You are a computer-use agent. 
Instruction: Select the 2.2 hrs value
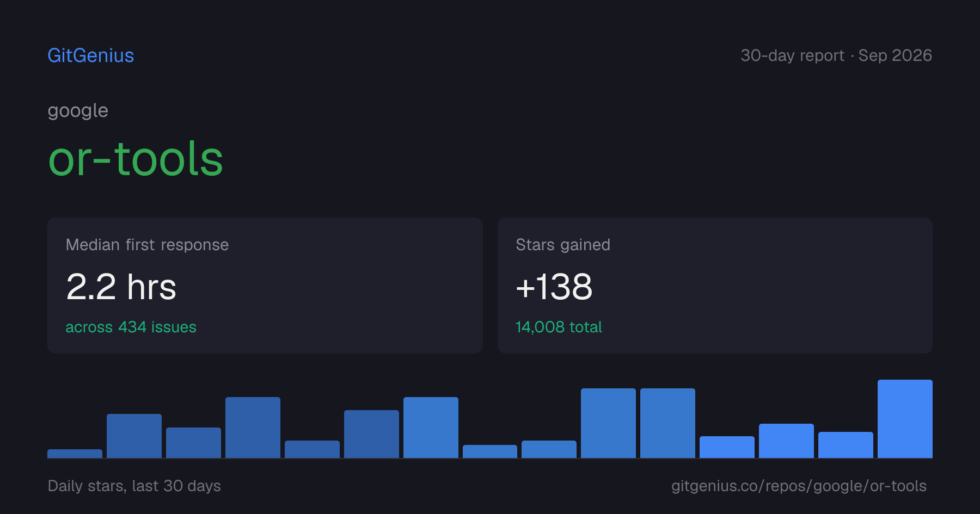pyautogui.click(x=121, y=287)
